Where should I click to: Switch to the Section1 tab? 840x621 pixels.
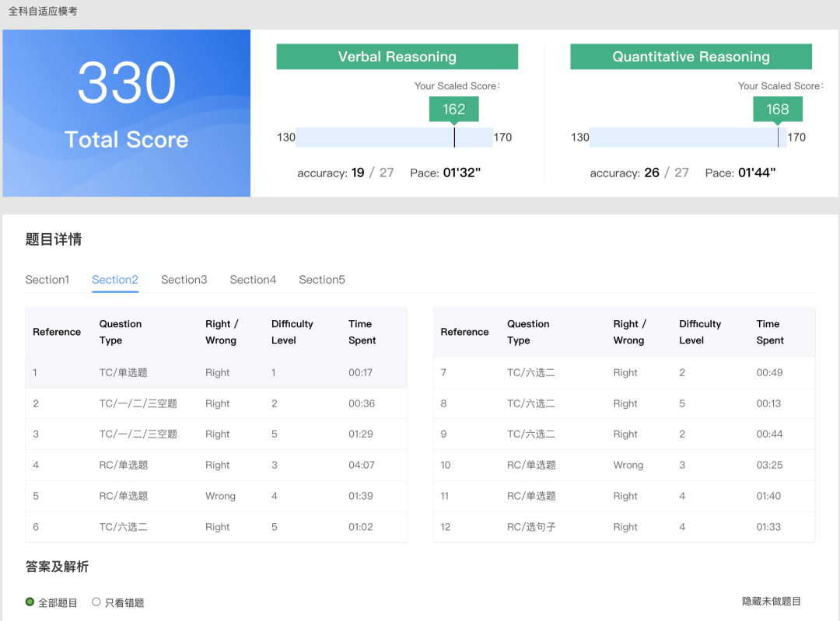coord(47,280)
